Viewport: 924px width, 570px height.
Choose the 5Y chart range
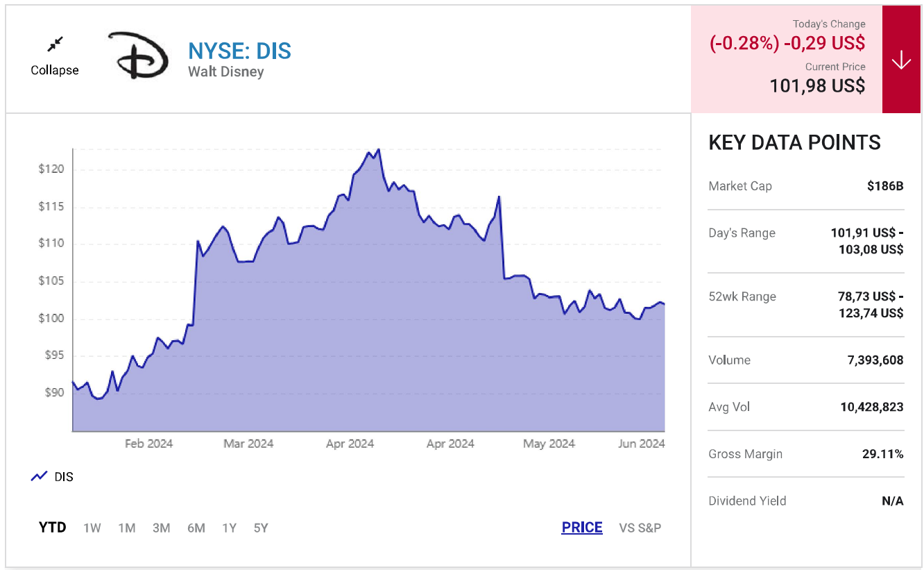pos(261,528)
